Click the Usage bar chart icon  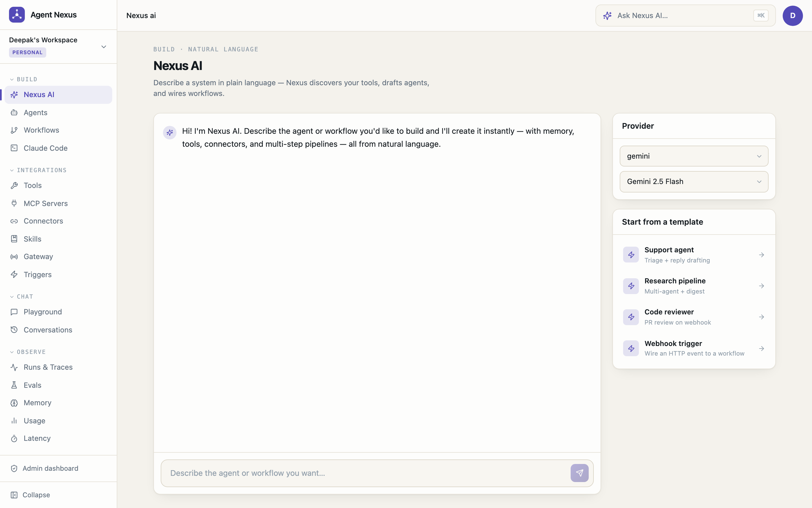point(14,421)
